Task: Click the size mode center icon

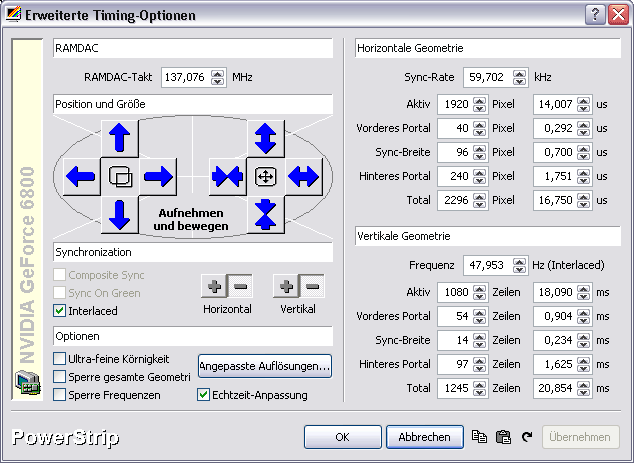Action: pos(266,177)
